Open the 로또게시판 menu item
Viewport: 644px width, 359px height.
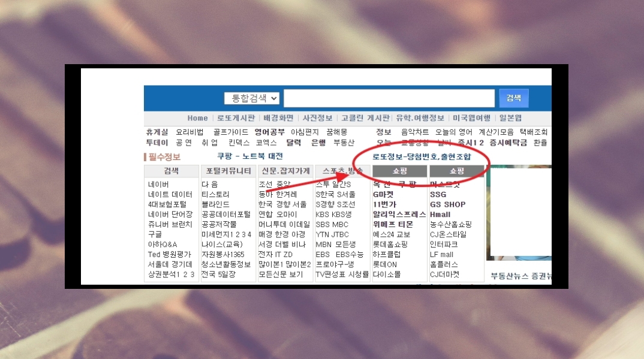pos(236,118)
